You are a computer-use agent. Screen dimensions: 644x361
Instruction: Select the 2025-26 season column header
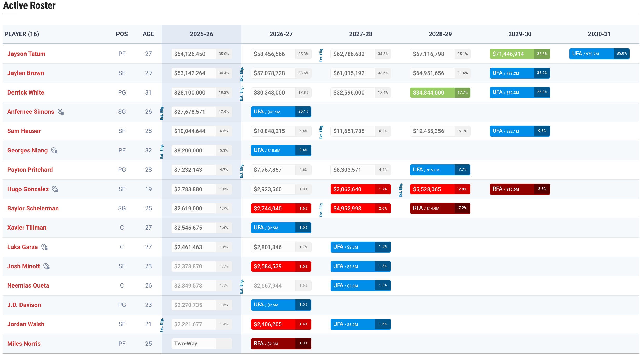tap(201, 34)
